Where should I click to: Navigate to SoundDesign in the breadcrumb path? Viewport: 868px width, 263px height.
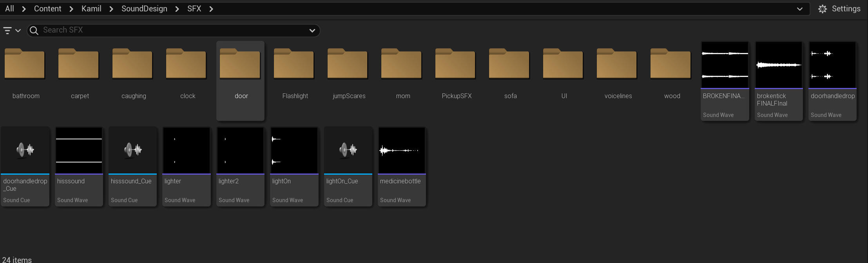pos(144,9)
